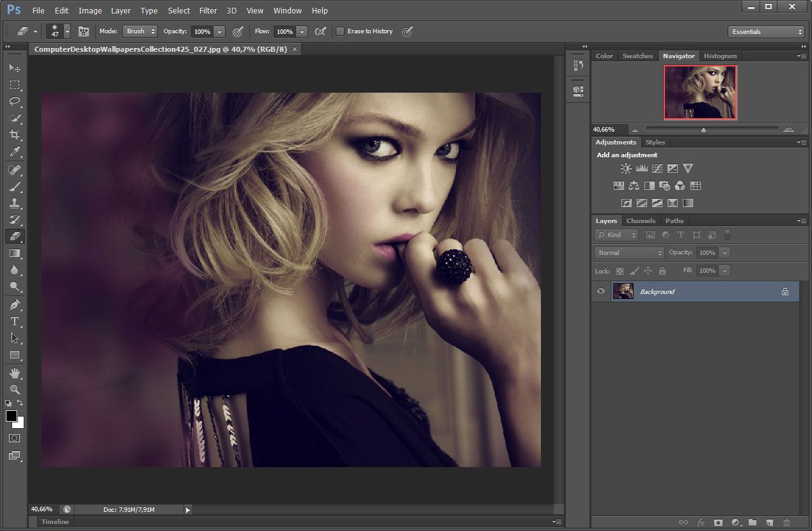Image resolution: width=812 pixels, height=531 pixels.
Task: Select the Zoom tool
Action: (15, 390)
